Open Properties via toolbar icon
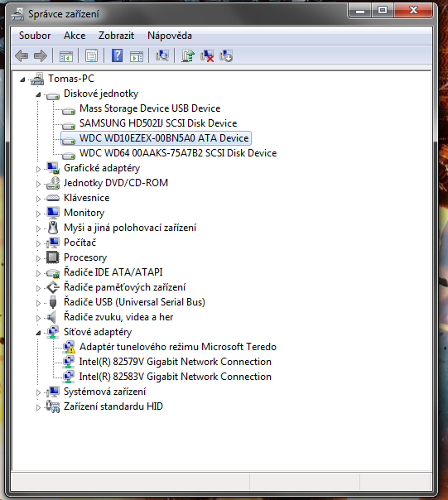 (92, 56)
